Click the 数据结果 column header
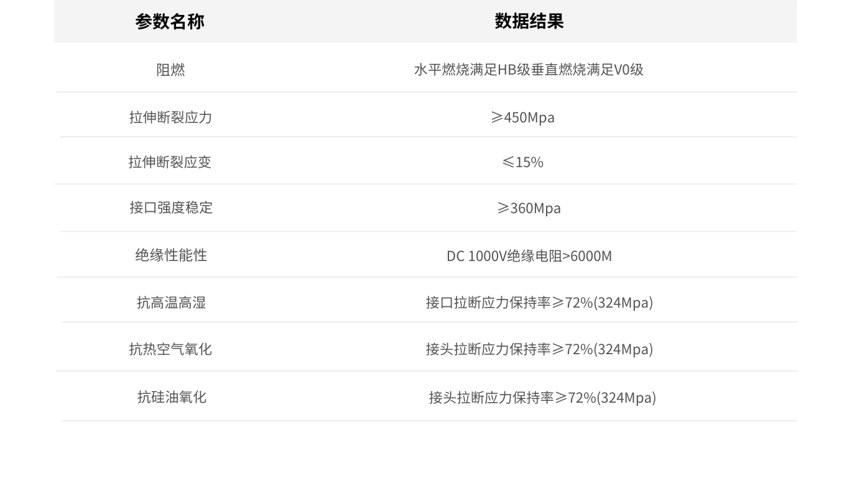852x504 pixels. [x=529, y=21]
